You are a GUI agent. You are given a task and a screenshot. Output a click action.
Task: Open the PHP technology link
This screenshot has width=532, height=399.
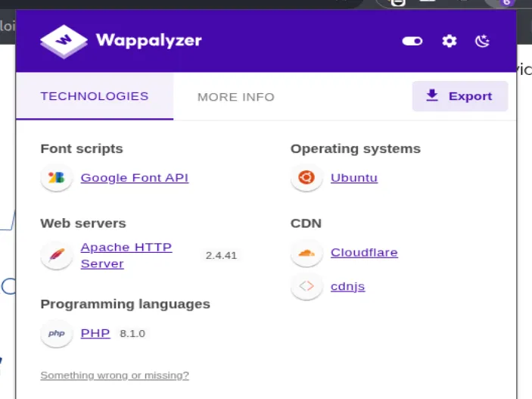tap(95, 333)
